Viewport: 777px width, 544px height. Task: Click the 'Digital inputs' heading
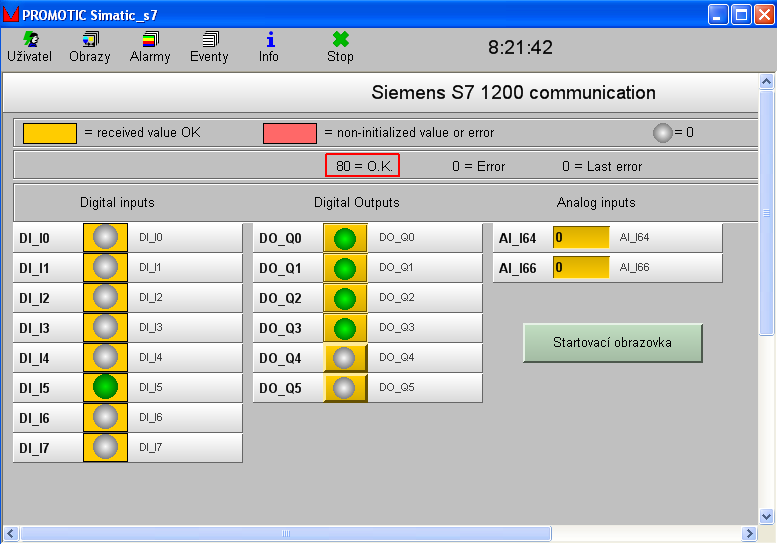point(117,203)
